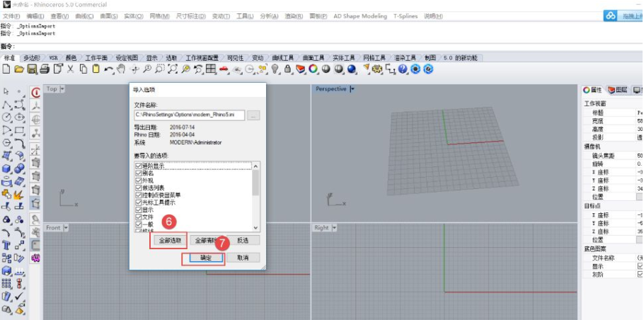This screenshot has width=644, height=320.
Task: Click the four viewports layout icon
Action: point(211,69)
